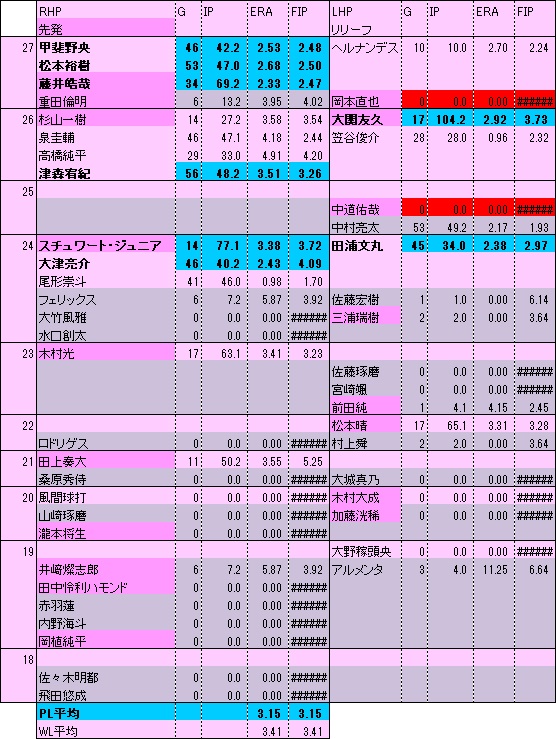Select LHP player 佐藤琢磨

tap(365, 371)
